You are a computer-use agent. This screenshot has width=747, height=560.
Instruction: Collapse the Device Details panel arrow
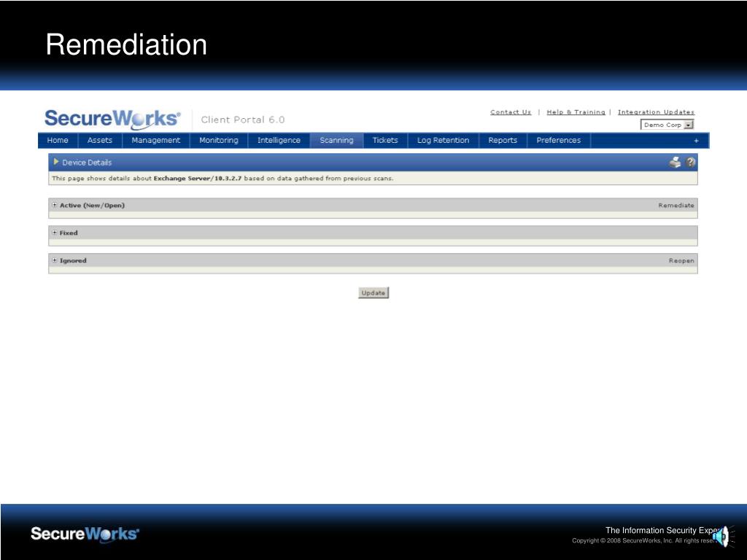point(55,162)
